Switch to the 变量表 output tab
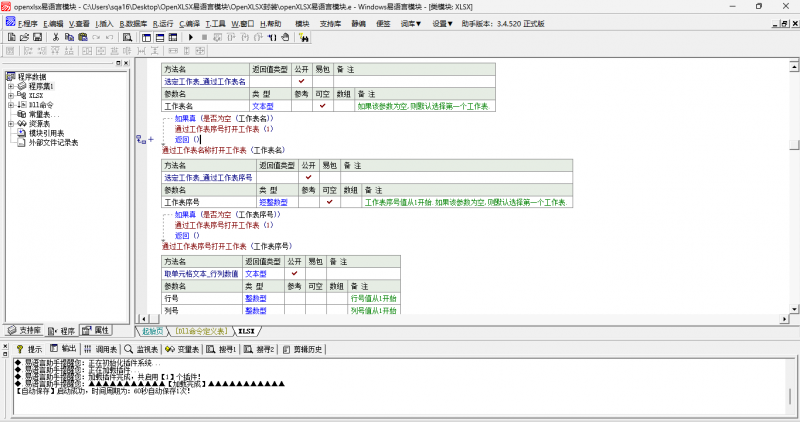Viewport: 800px width, 422px height. click(x=183, y=349)
